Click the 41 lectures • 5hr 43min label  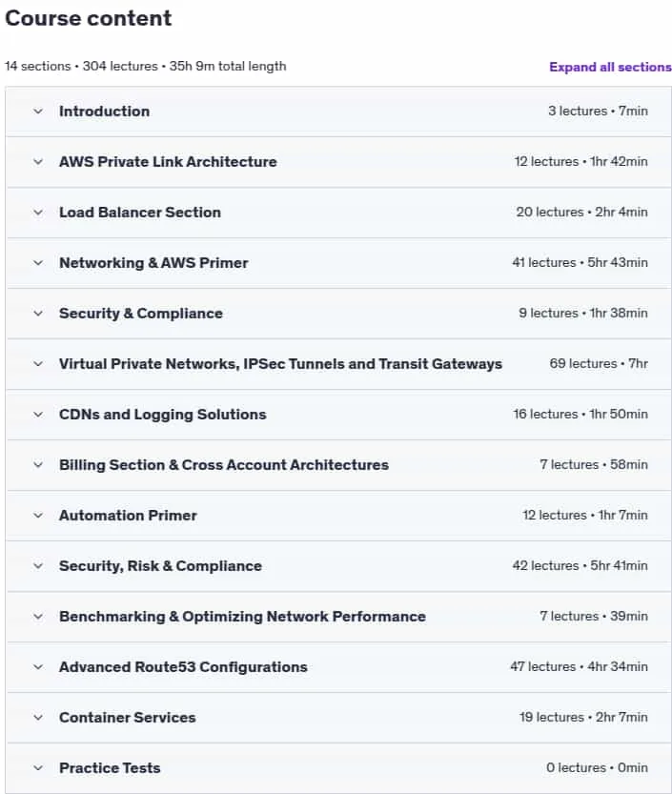click(580, 262)
